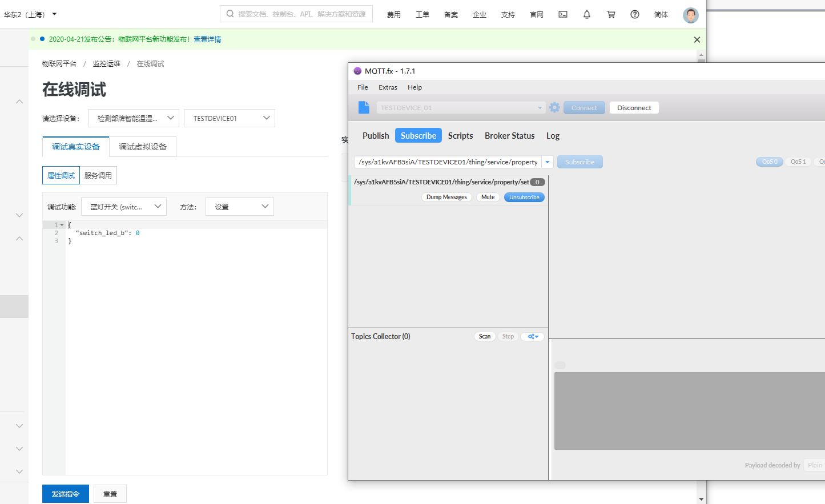Click the 发送指令 button
The height and width of the screenshot is (504, 825).
[x=66, y=494]
